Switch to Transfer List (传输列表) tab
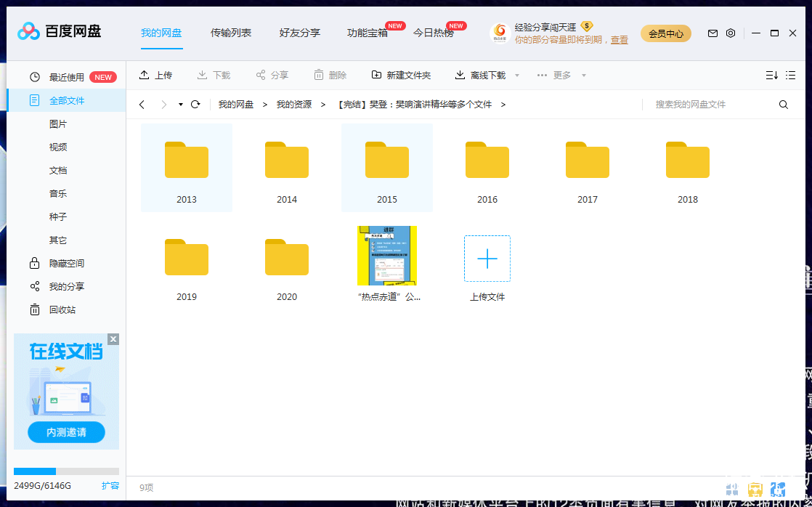Image resolution: width=812 pixels, height=507 pixels. (231, 33)
